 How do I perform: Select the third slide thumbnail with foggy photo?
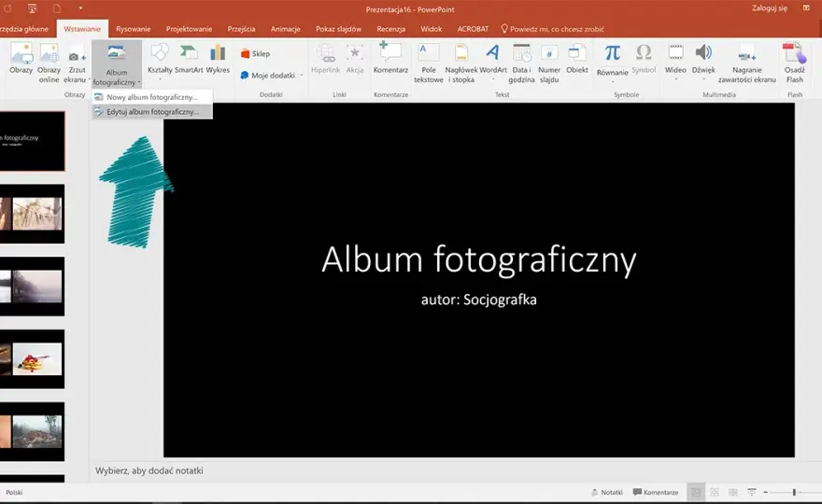click(x=33, y=286)
